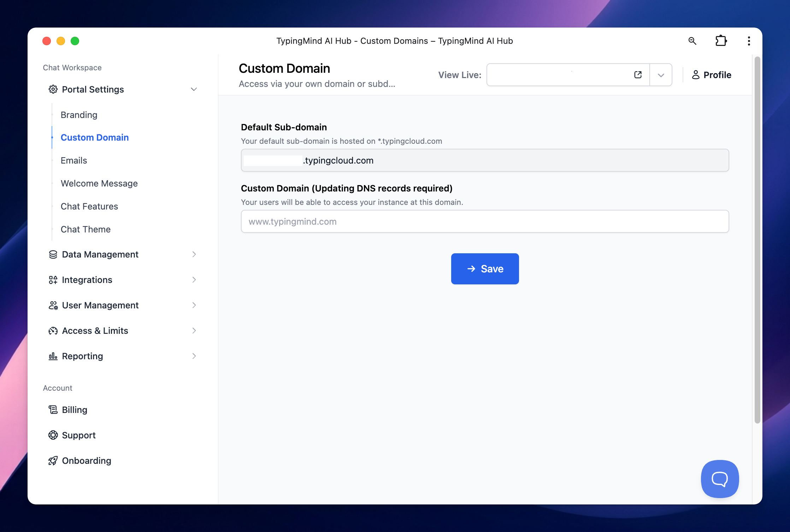Click the search magnifier in title bar

[x=692, y=41]
